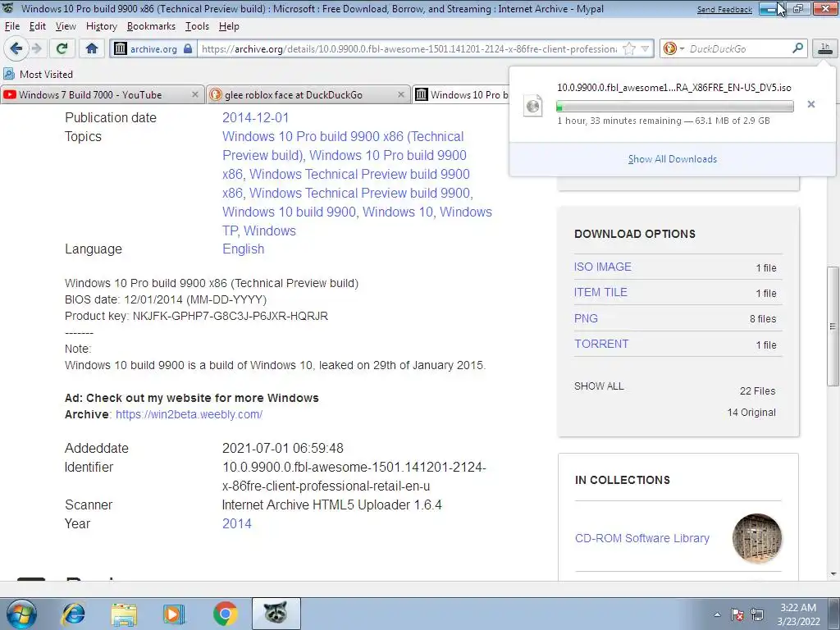Select the Windows 10 Pro archive tab

462,95
